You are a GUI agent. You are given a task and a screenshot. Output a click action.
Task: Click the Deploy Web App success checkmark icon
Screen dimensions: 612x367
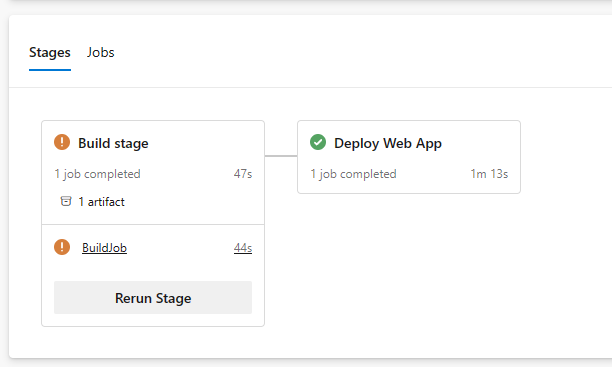tap(318, 142)
